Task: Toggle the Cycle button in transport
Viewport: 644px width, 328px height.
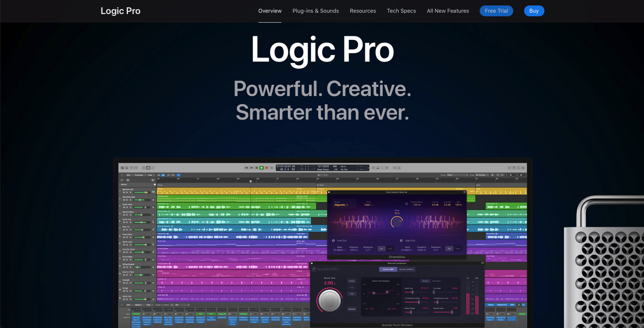Action: tap(272, 168)
